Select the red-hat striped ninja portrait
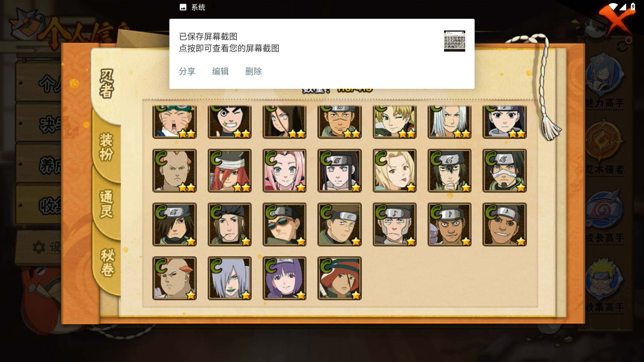 [339, 278]
